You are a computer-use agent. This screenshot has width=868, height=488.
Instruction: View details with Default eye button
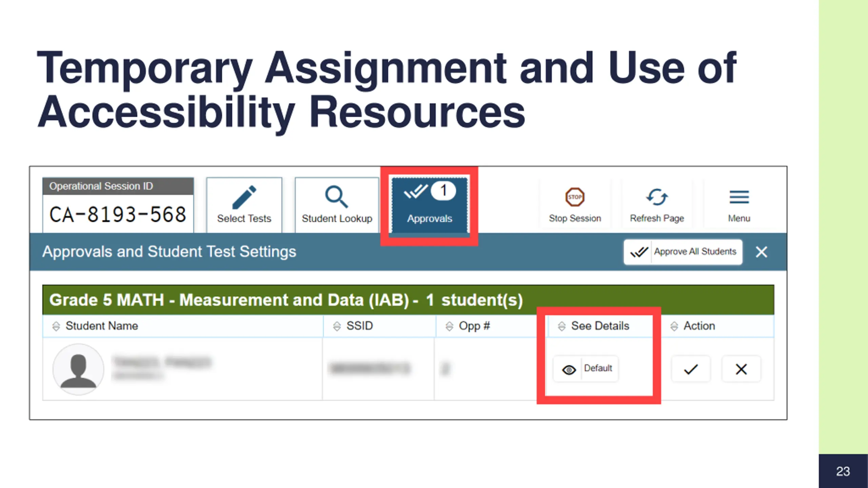tap(586, 369)
